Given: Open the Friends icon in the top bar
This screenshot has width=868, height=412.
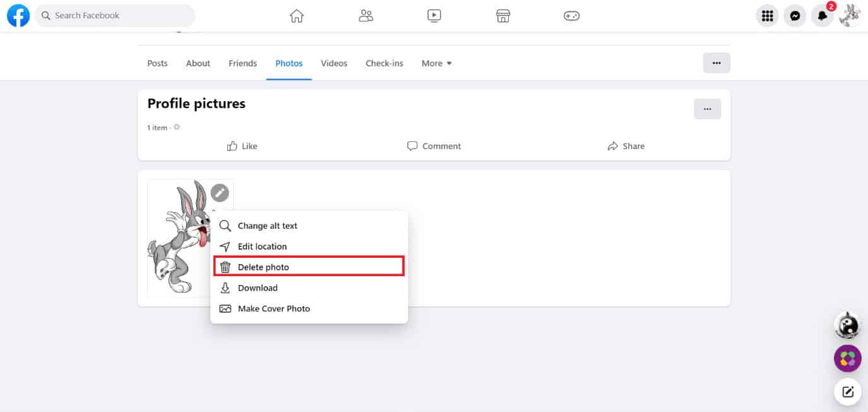Looking at the screenshot, I should coord(366,16).
